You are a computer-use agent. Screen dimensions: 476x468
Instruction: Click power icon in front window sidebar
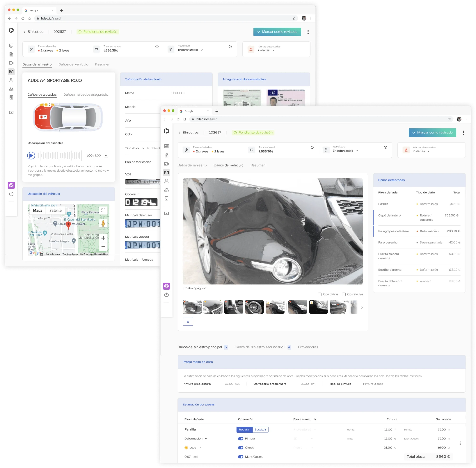click(x=166, y=295)
